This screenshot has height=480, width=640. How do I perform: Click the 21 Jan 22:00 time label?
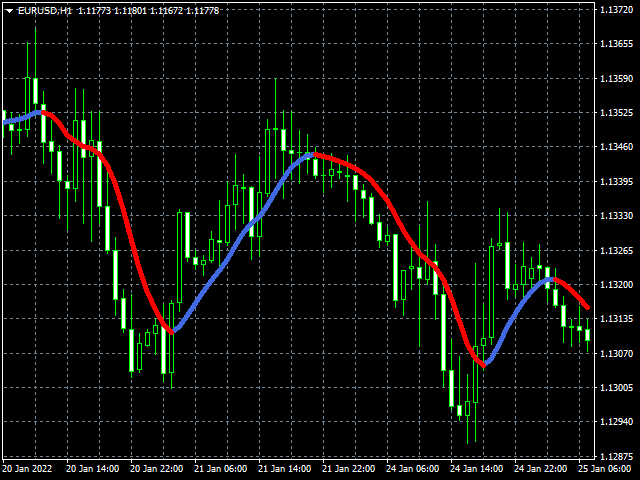[x=349, y=468]
